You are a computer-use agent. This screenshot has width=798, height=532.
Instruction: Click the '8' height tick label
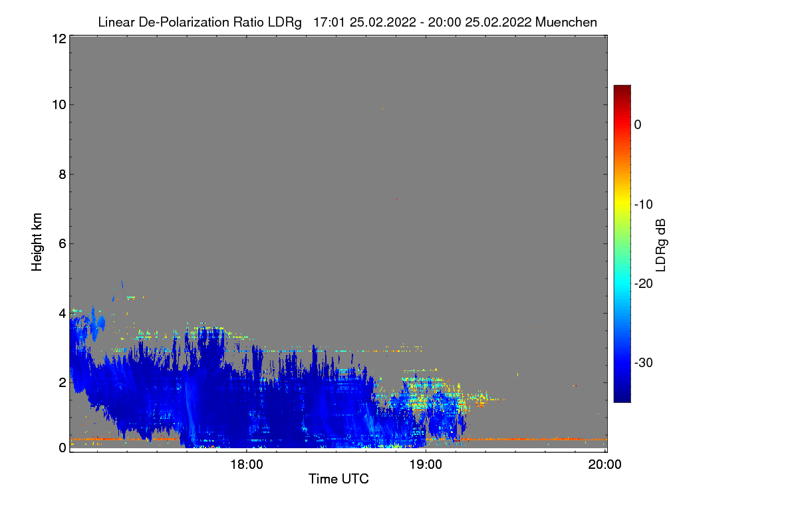click(x=61, y=174)
